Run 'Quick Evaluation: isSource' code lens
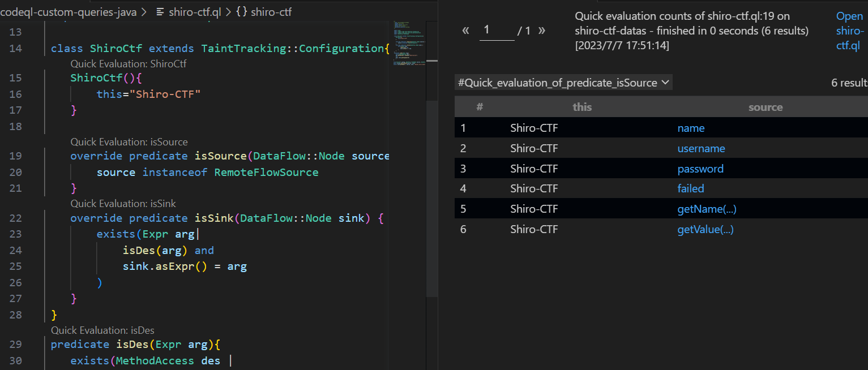Viewport: 868px width, 370px height. (129, 142)
